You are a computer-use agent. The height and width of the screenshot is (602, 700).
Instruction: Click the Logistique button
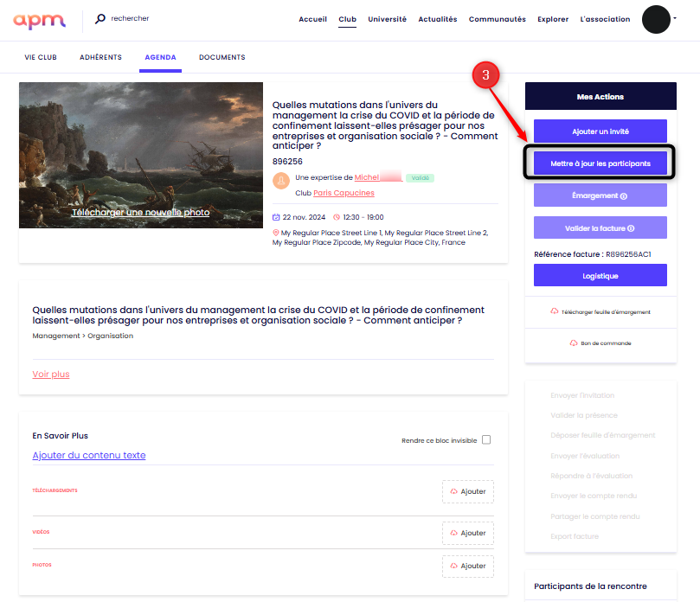[x=600, y=276]
